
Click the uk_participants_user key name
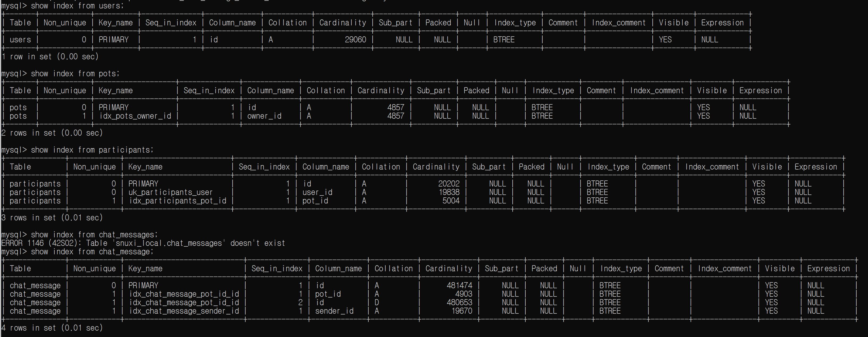pos(170,193)
